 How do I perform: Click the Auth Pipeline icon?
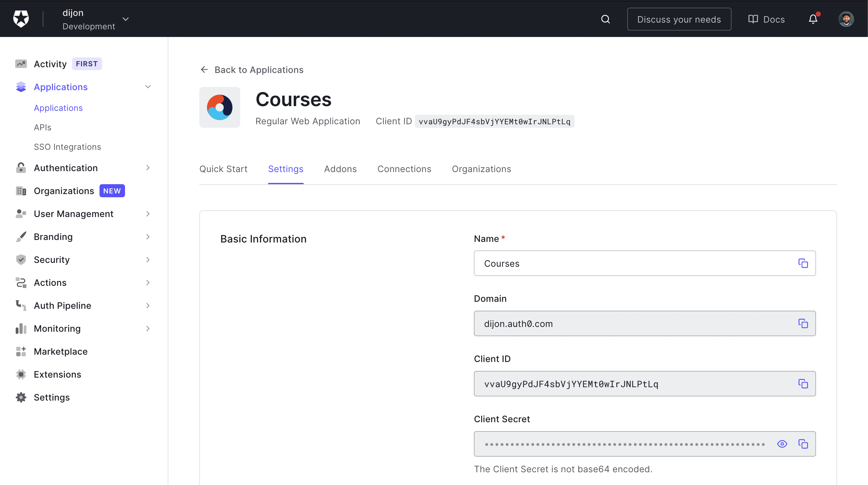pos(21,306)
